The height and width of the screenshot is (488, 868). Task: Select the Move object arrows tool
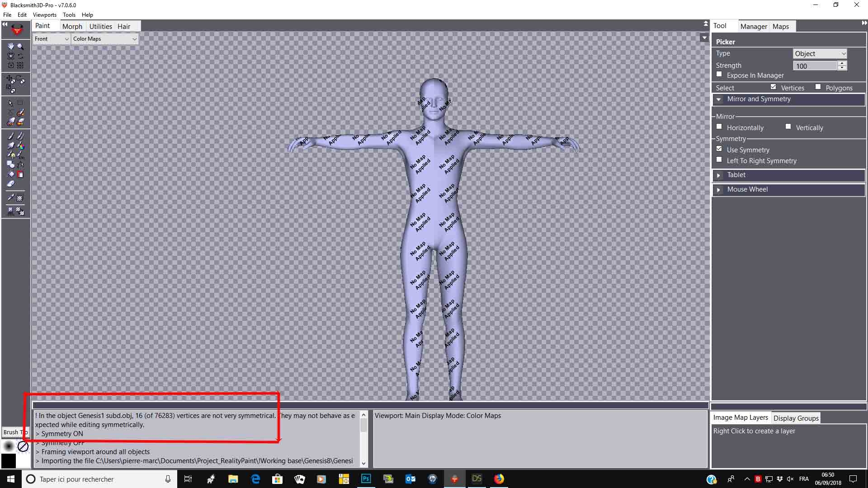click(x=10, y=79)
